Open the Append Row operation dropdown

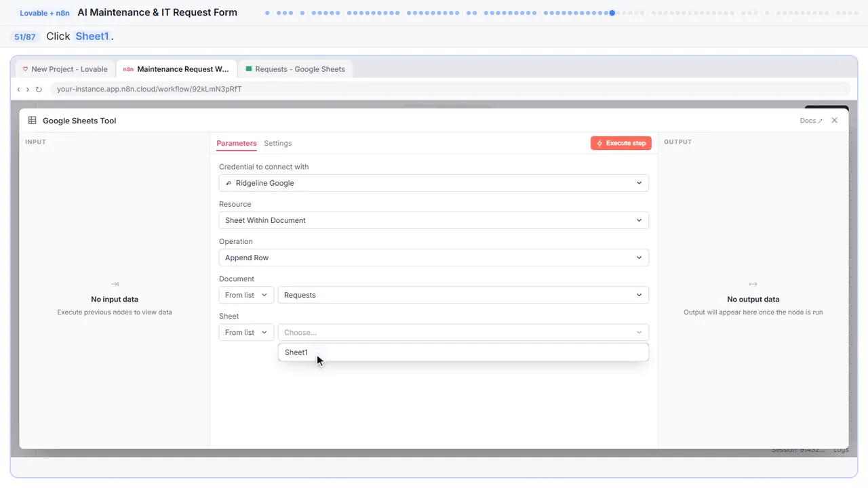click(434, 258)
